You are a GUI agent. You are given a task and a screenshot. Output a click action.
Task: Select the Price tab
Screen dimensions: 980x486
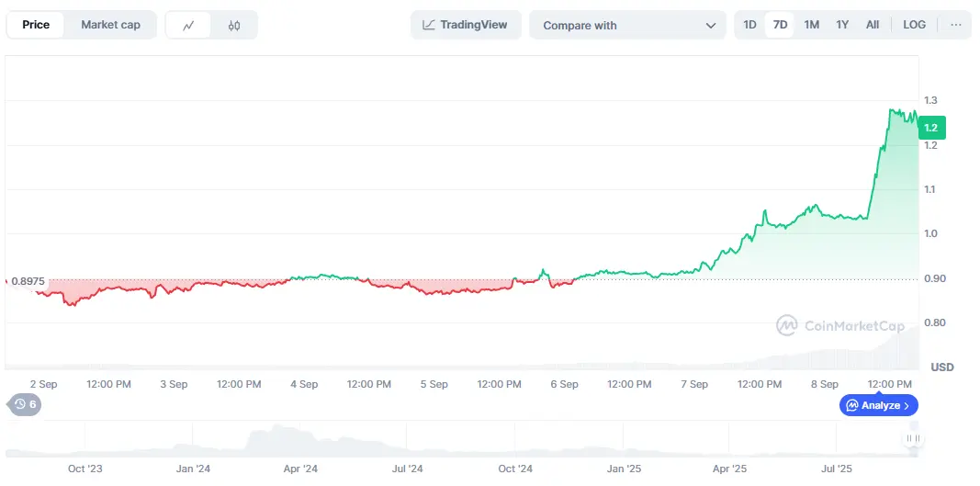point(36,25)
